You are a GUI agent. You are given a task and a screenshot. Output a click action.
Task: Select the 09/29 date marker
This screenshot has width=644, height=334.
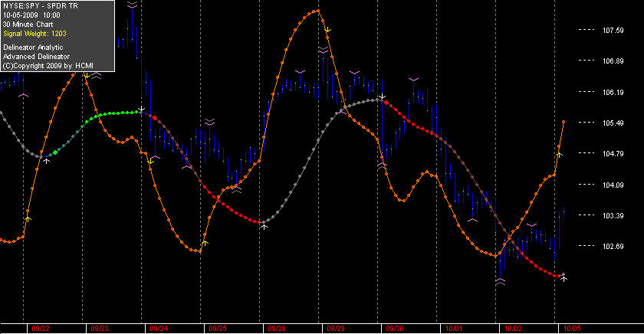coord(336,329)
